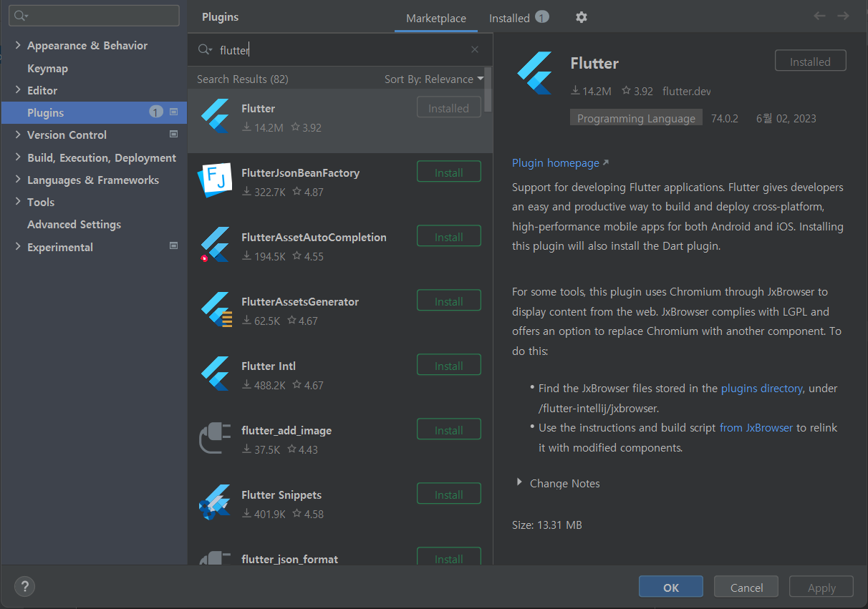The width and height of the screenshot is (868, 609).
Task: Install the FlutterAssetAutoCompletion plugin
Action: 449,237
